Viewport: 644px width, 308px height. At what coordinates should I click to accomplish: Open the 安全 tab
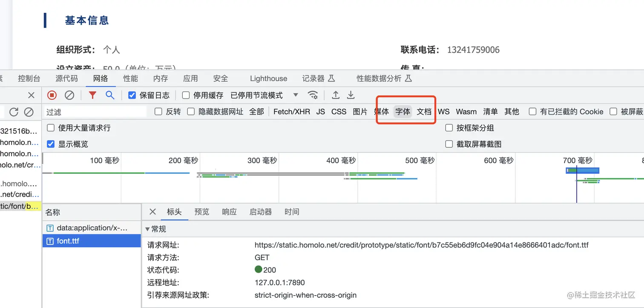pyautogui.click(x=221, y=78)
